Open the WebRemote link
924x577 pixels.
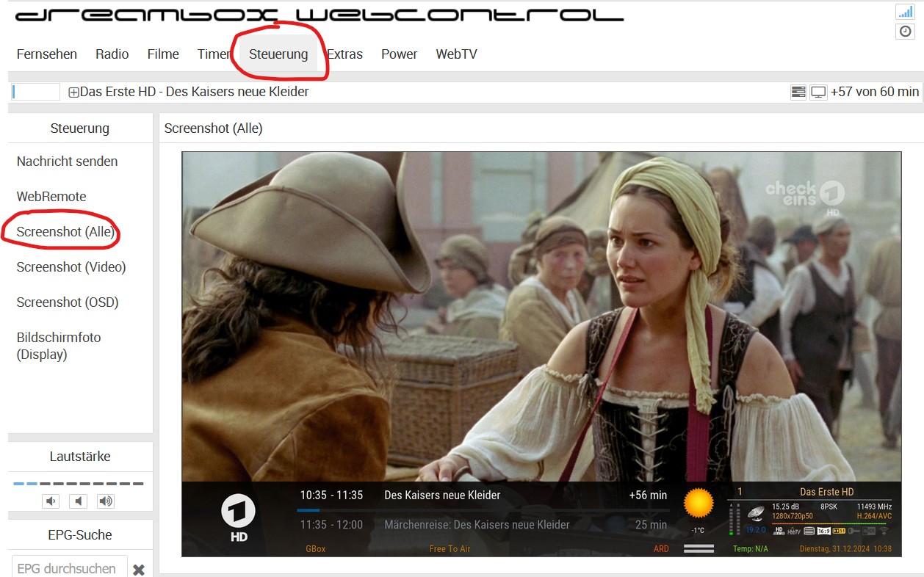pos(51,197)
